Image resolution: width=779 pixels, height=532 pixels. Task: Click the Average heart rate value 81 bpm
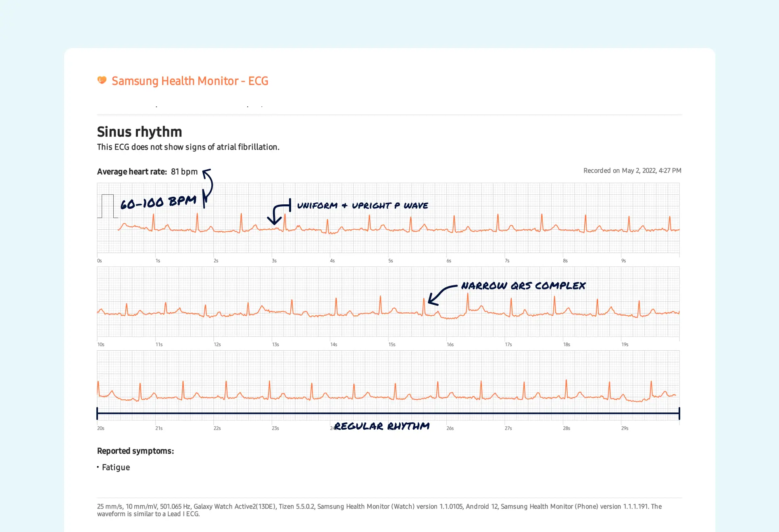click(x=184, y=171)
